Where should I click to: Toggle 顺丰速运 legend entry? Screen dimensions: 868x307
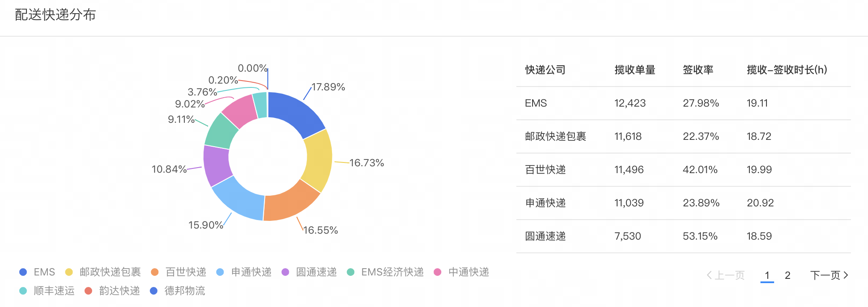coord(47,291)
